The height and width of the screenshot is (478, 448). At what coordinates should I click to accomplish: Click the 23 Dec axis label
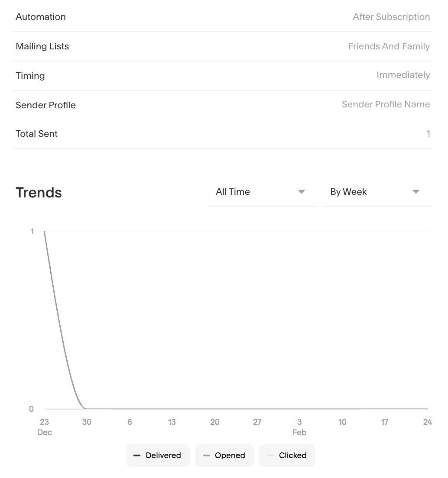(45, 426)
